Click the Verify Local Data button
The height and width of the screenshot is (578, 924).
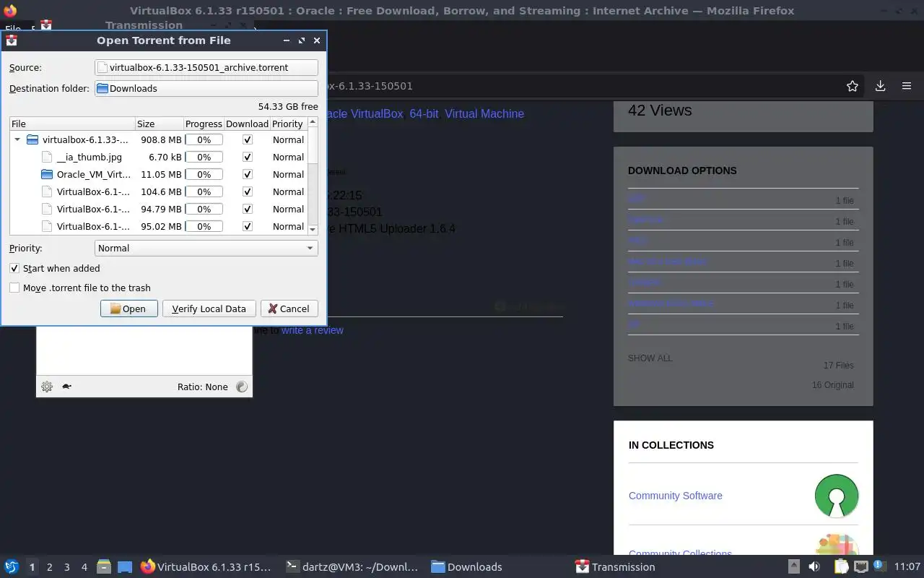tap(209, 309)
